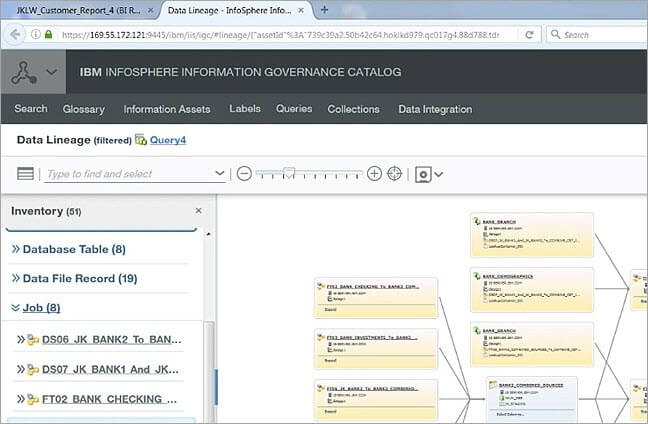Screen dimensions: 648x424
Task: Expand the DS06_JK_BANK2_To_BAN... job row
Action: coord(21,340)
